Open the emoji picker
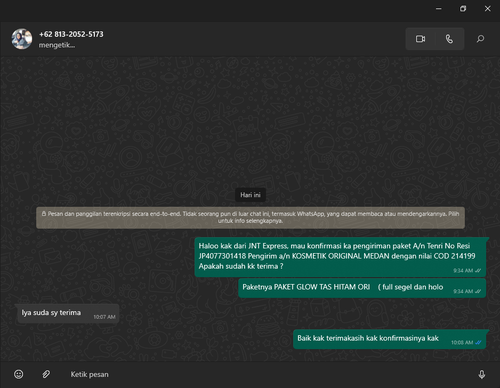Image resolution: width=500 pixels, height=388 pixels. tap(19, 374)
